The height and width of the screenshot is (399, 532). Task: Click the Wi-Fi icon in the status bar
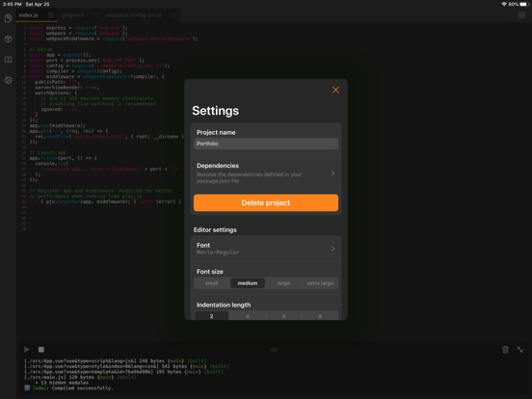click(504, 4)
